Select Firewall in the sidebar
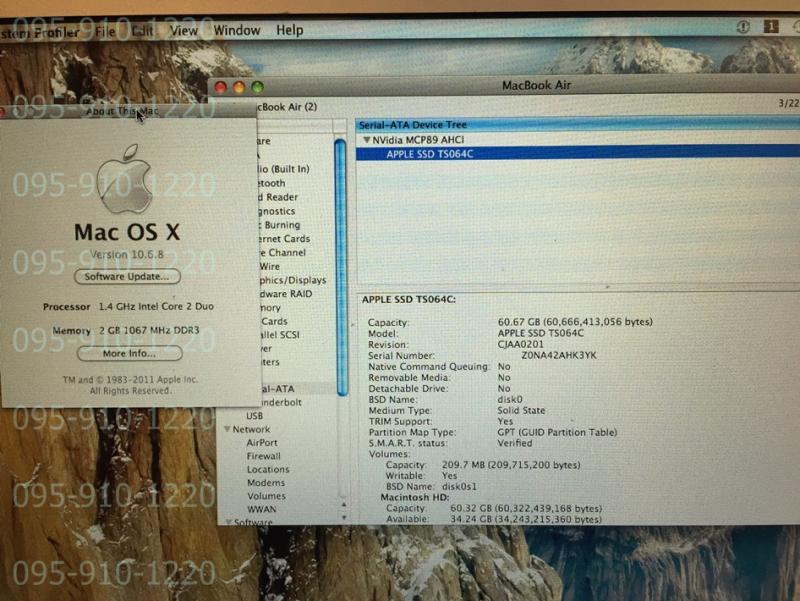This screenshot has width=800, height=601. (263, 456)
